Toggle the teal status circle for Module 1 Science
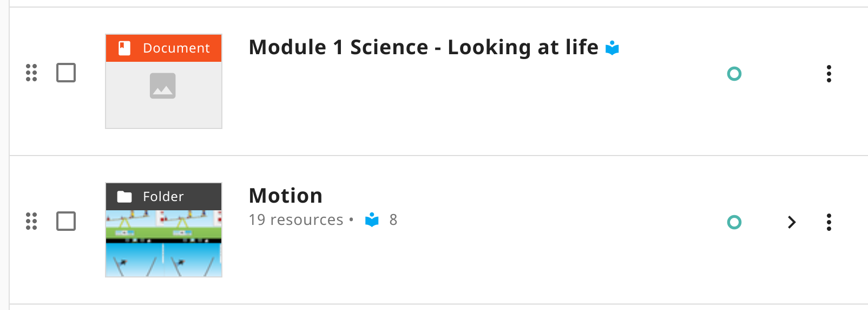 tap(734, 74)
